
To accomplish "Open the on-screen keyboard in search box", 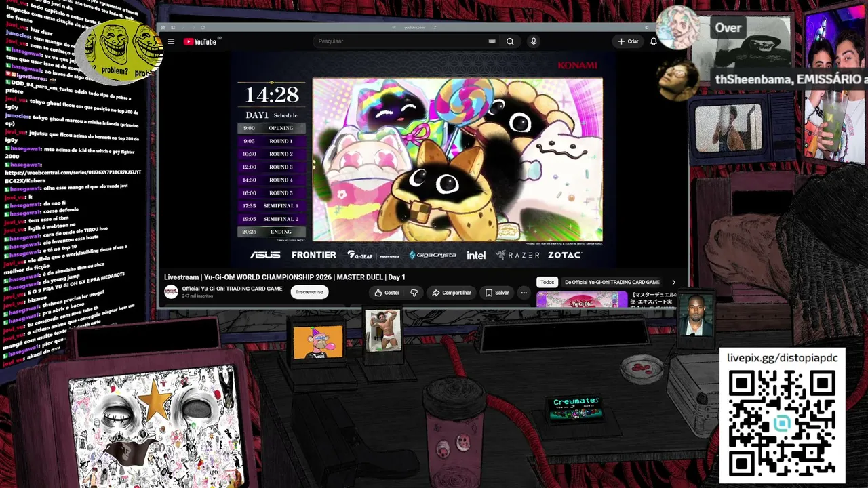I will pyautogui.click(x=492, y=41).
